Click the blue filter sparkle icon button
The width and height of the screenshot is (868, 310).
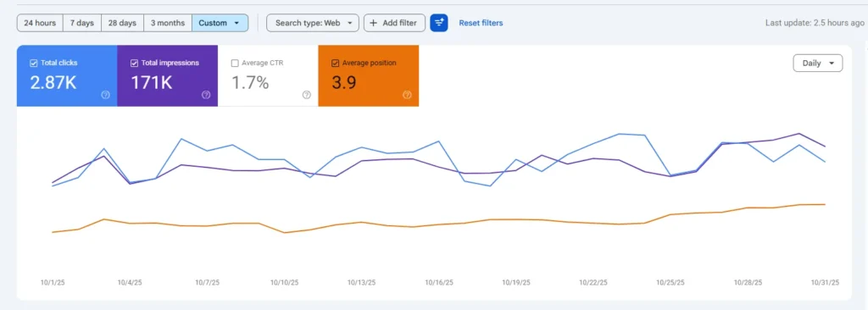point(439,23)
